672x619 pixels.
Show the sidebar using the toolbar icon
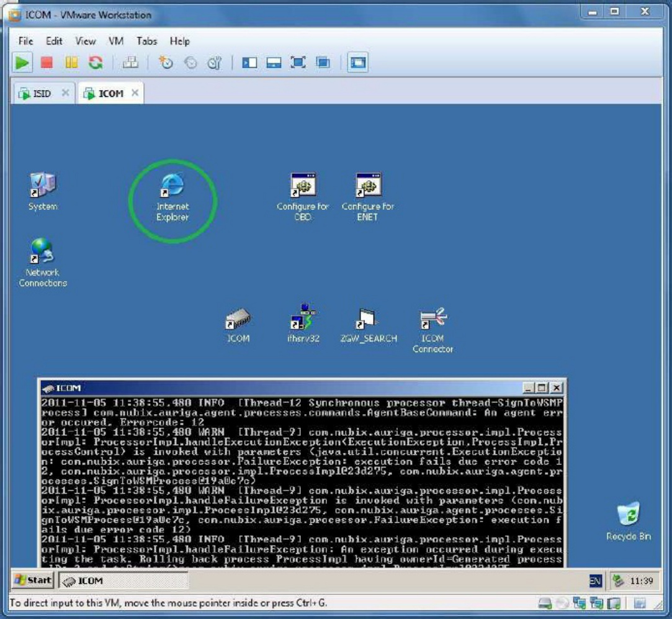click(249, 63)
